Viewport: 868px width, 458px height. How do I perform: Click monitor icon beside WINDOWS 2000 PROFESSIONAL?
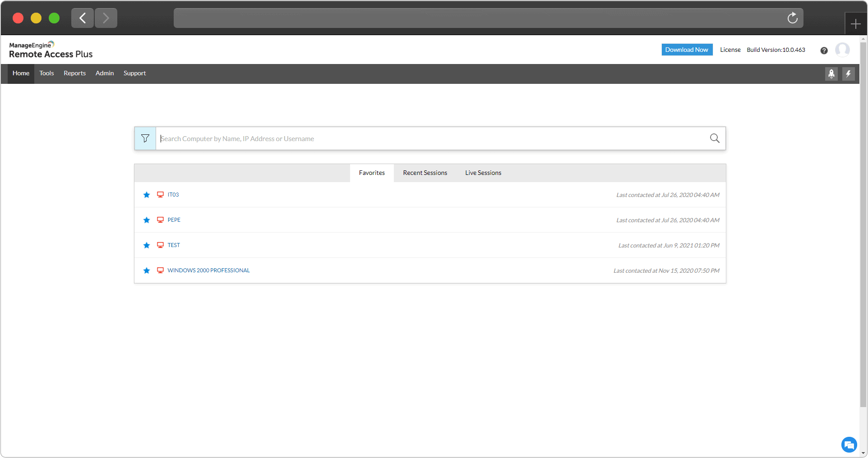(160, 270)
